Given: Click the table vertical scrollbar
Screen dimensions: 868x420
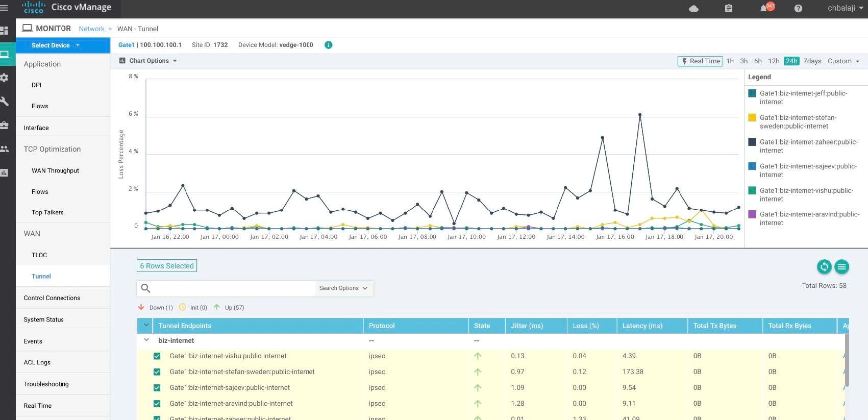Looking at the screenshot, I should coord(847,360).
